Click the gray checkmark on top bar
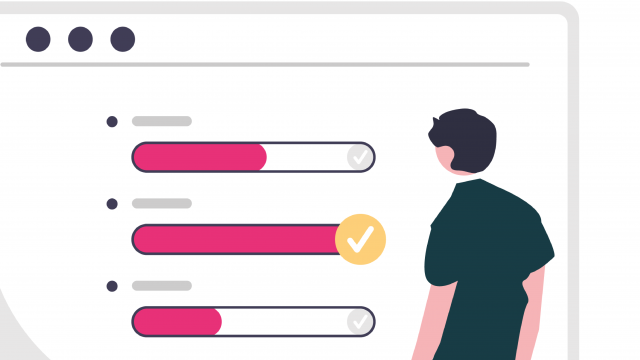The image size is (640, 360). click(x=360, y=157)
